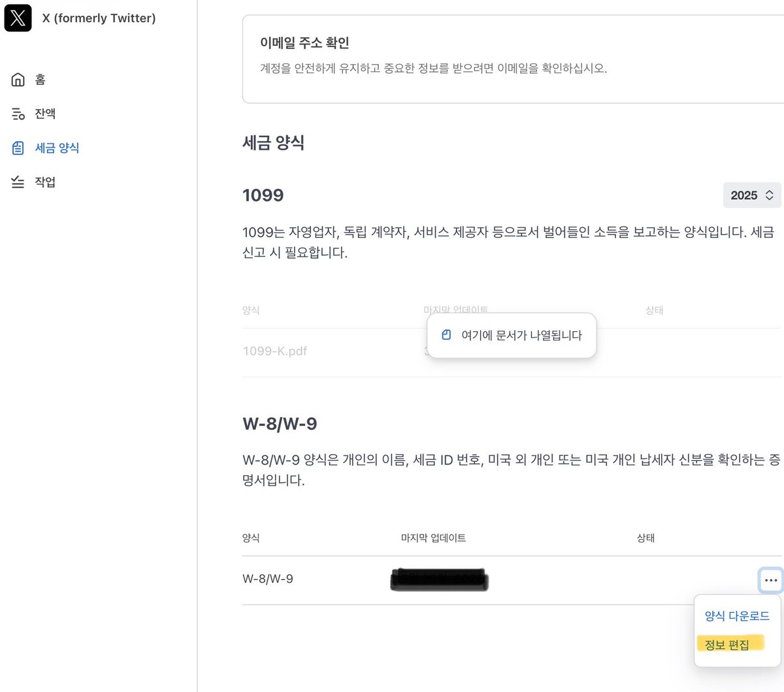Viewport: 784px width, 692px height.
Task: Click the 상태 column header
Action: (645, 538)
